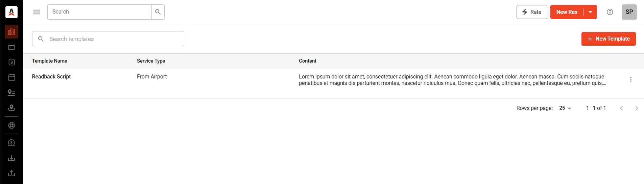Open the rows per page dropdown
This screenshot has width=644, height=184.
(565, 108)
